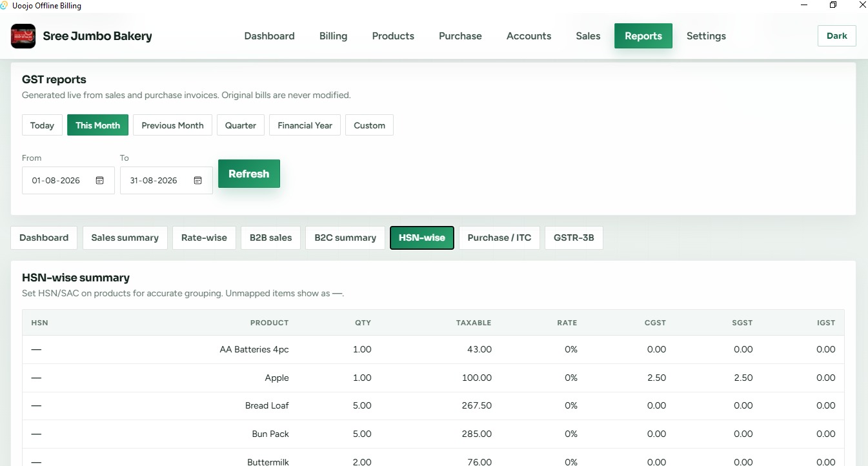Go to the Billing section

[x=333, y=36]
